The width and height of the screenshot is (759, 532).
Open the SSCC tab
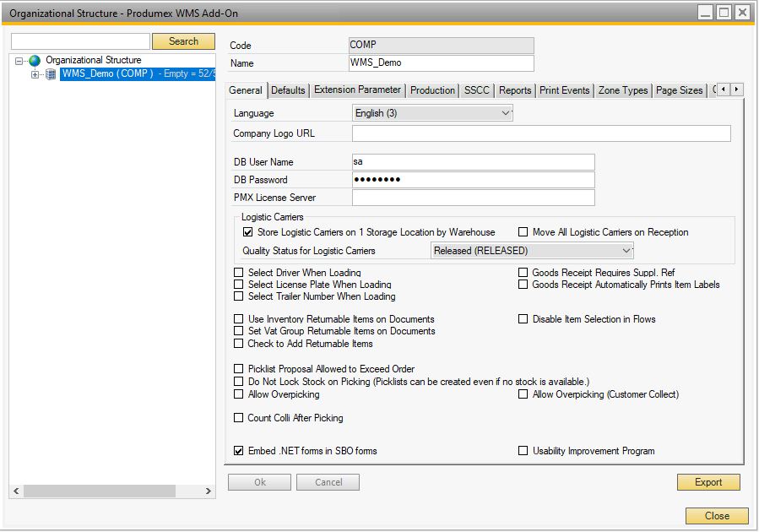pyautogui.click(x=476, y=90)
